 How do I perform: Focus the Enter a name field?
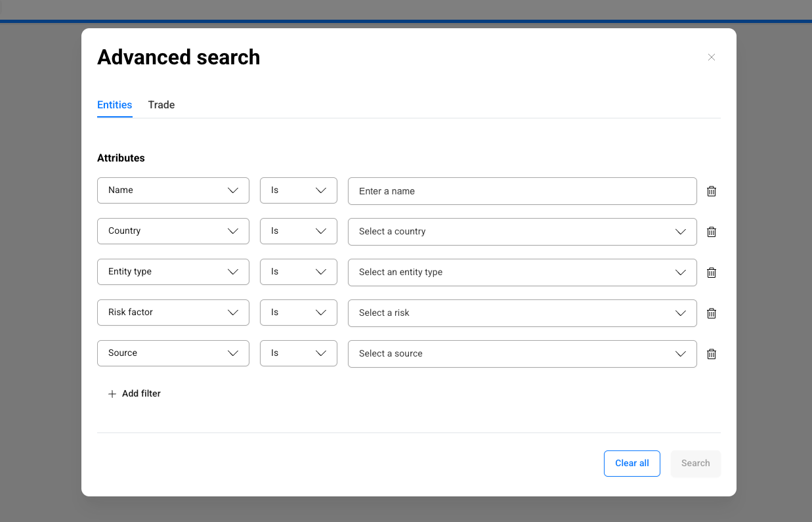(523, 191)
